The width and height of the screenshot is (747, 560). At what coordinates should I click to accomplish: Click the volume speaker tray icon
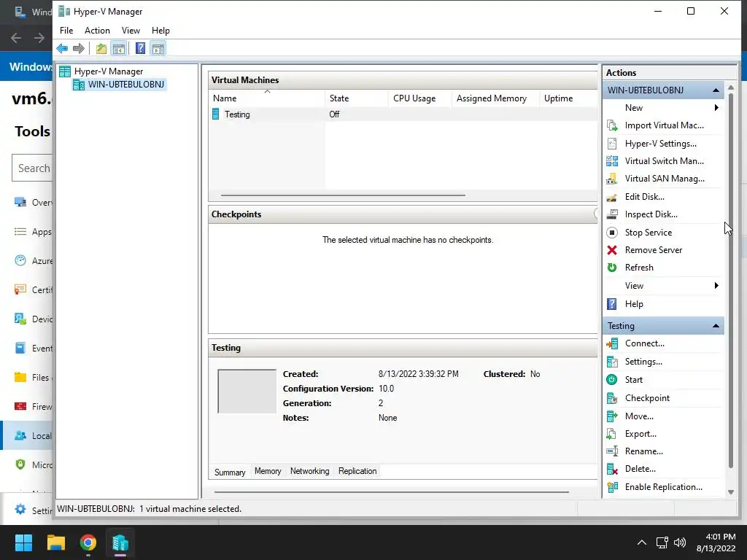[681, 542]
